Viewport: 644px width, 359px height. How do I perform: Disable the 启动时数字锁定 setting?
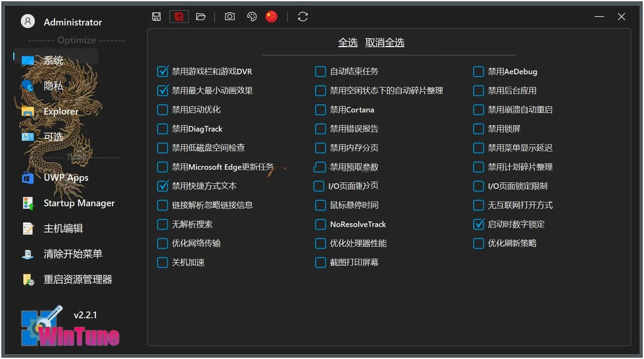click(478, 224)
